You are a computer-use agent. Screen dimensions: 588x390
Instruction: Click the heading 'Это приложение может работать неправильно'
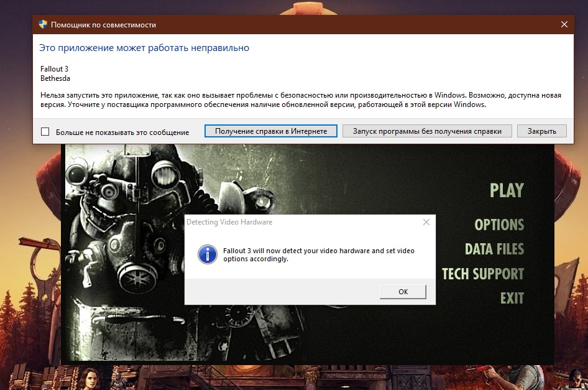144,48
